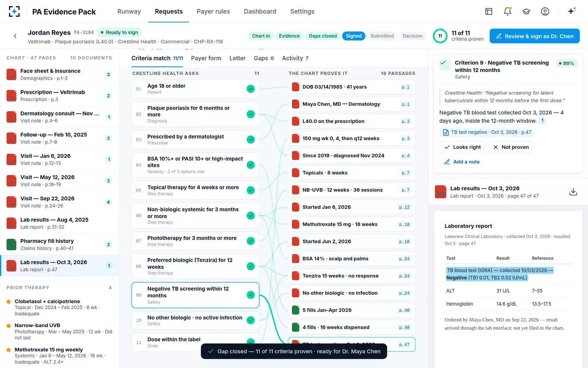
Task: Click the red document icon beside DOB 03/14/1985 passage
Action: [x=296, y=87]
